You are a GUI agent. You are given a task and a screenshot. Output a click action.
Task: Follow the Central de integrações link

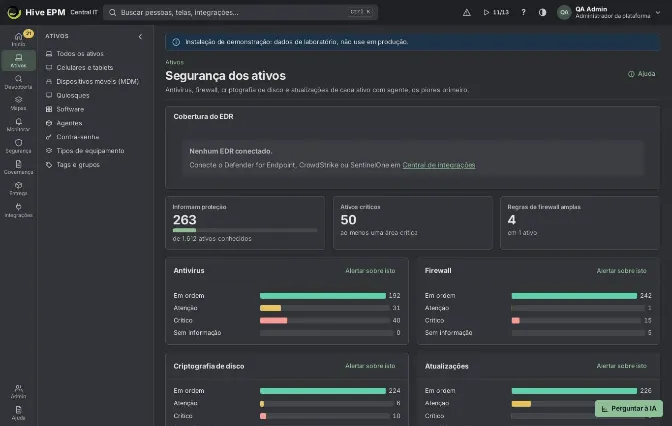click(x=438, y=165)
